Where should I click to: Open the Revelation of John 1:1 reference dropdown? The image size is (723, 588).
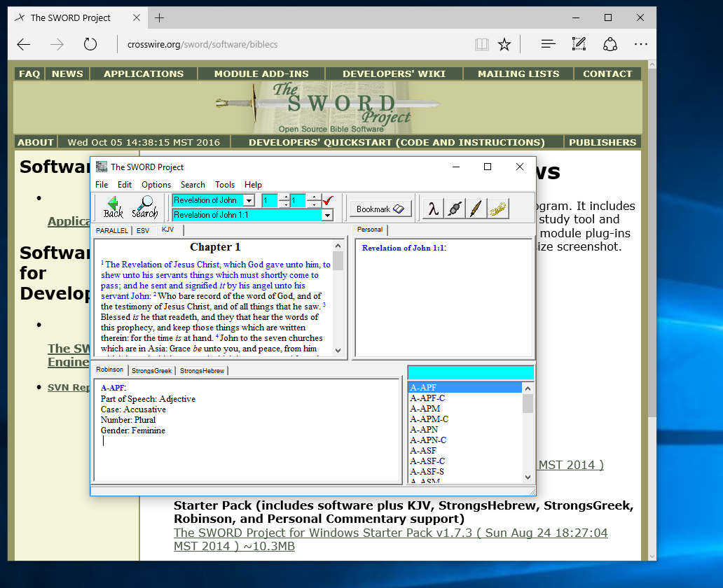pos(327,216)
